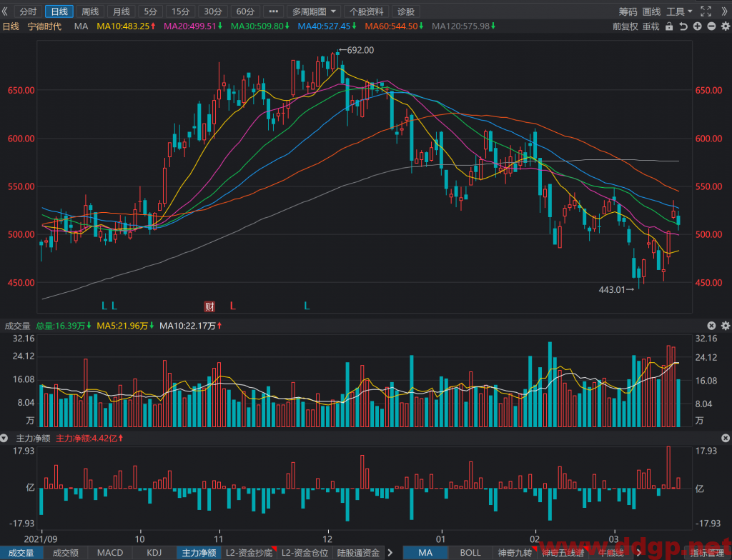Zoom in chart with plus circle icon
Screen dimensions: 732x560
pos(697,26)
